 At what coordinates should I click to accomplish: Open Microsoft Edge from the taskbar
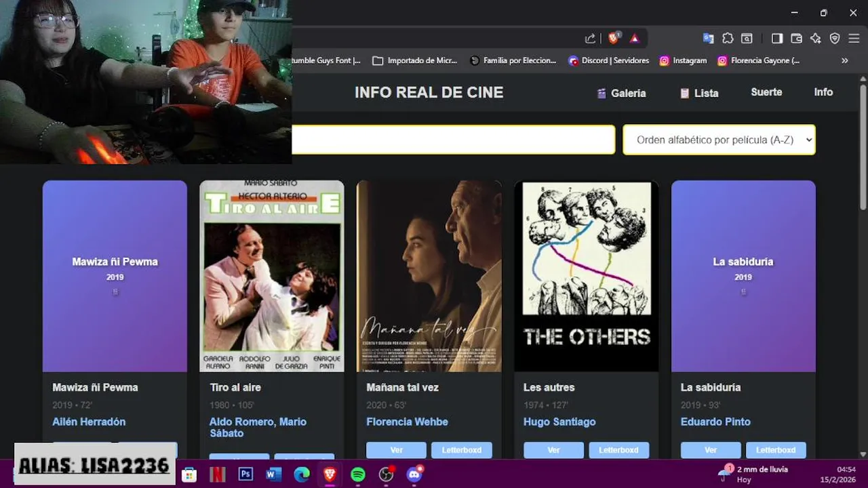click(302, 474)
